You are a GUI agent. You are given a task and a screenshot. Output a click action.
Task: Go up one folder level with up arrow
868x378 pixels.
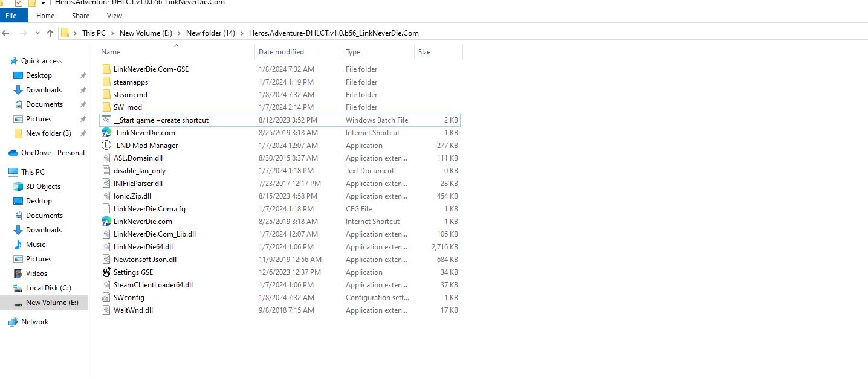click(x=50, y=33)
